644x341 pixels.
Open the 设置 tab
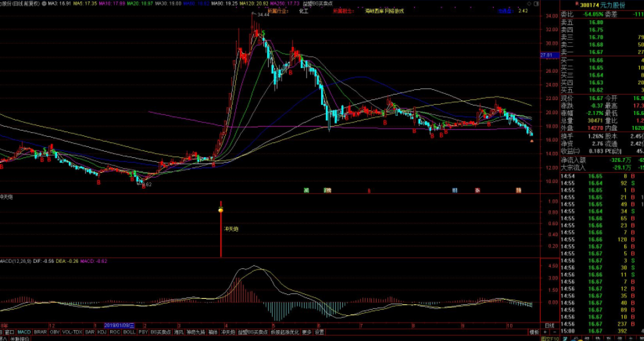pyautogui.click(x=320, y=332)
